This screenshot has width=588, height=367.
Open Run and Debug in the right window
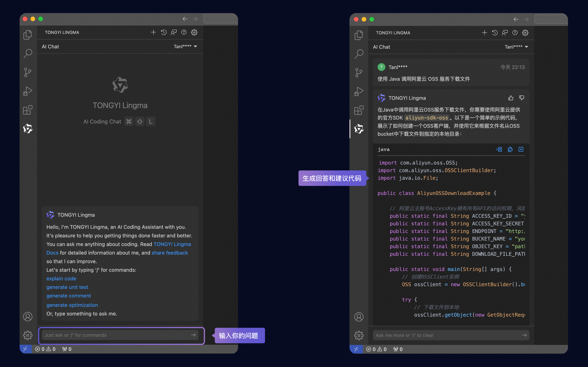pyautogui.click(x=359, y=91)
